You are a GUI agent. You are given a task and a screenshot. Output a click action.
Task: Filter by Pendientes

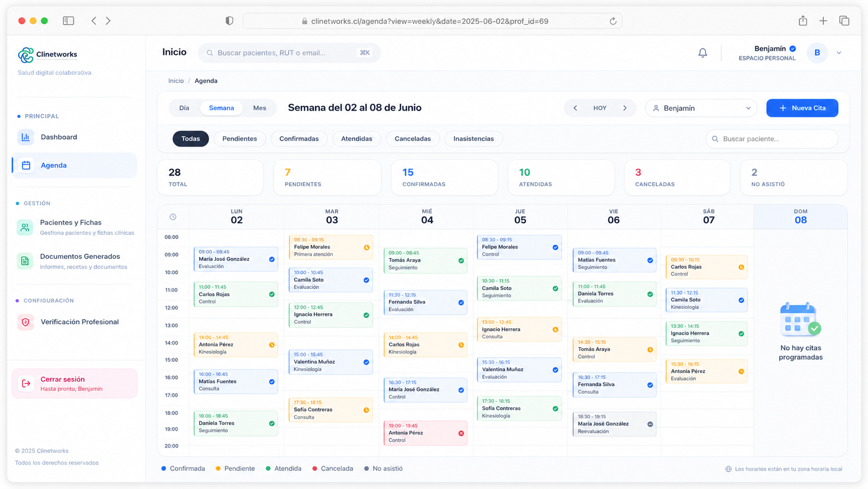click(240, 139)
